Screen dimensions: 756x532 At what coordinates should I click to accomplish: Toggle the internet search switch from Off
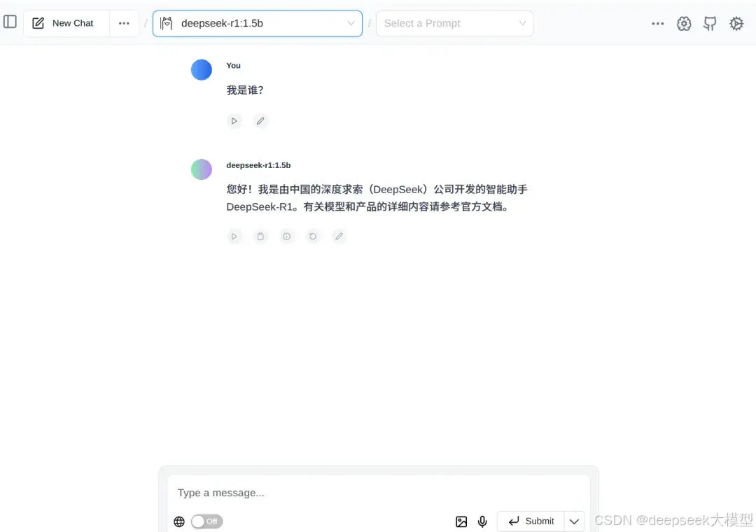pos(206,521)
